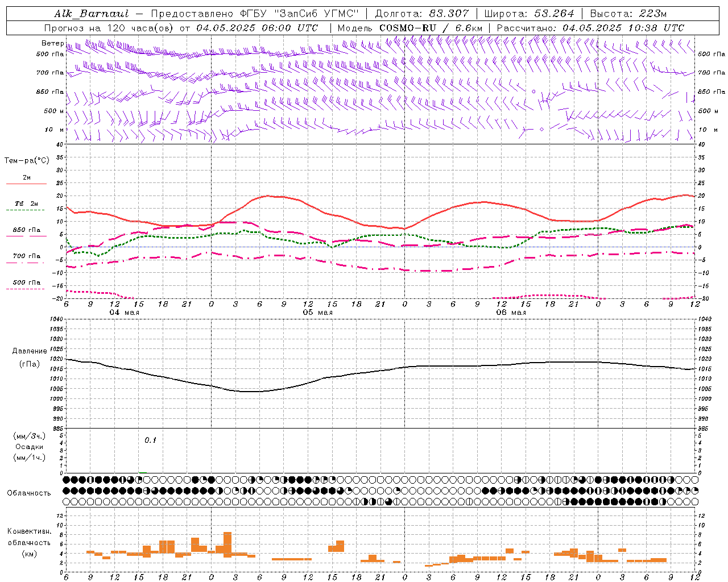Click the '500 м' wind level label on left

tap(53, 111)
